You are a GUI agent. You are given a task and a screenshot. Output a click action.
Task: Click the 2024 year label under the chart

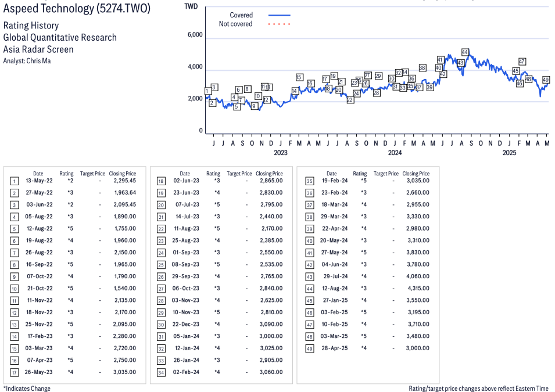(395, 153)
